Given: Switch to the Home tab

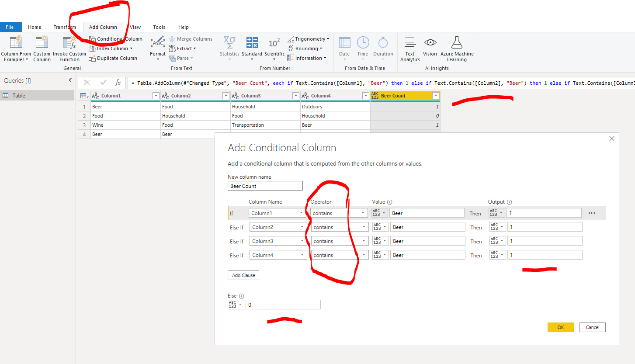Looking at the screenshot, I should coord(35,27).
